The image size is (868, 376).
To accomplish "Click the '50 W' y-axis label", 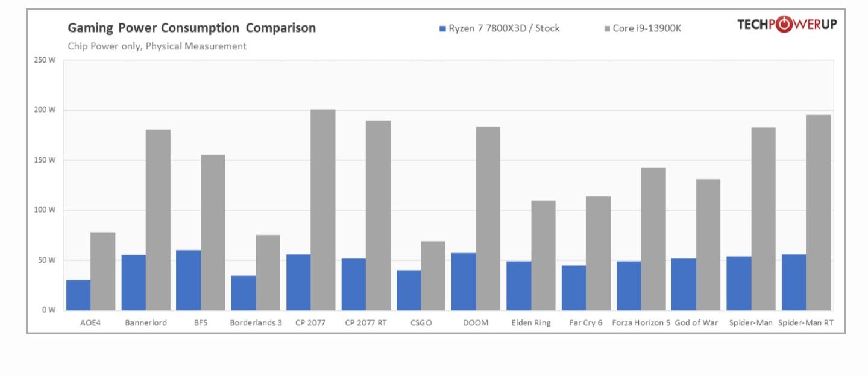I will [48, 260].
